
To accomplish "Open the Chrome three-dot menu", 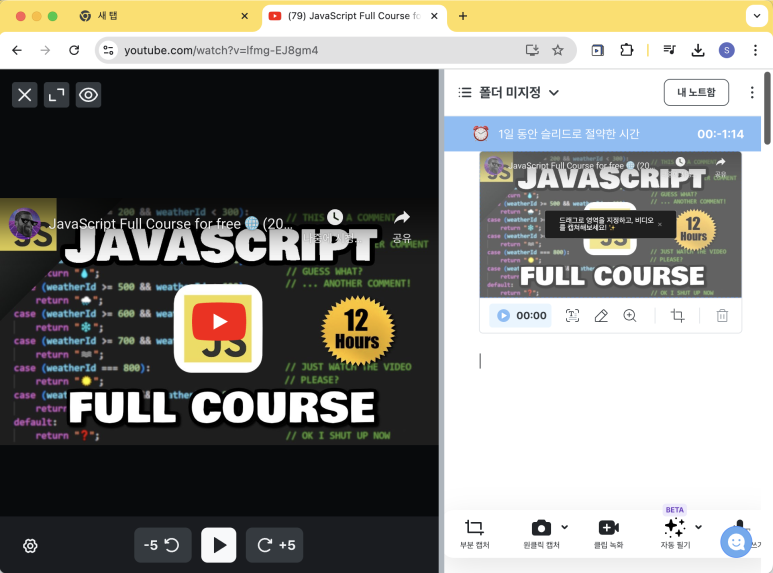I will [x=755, y=50].
